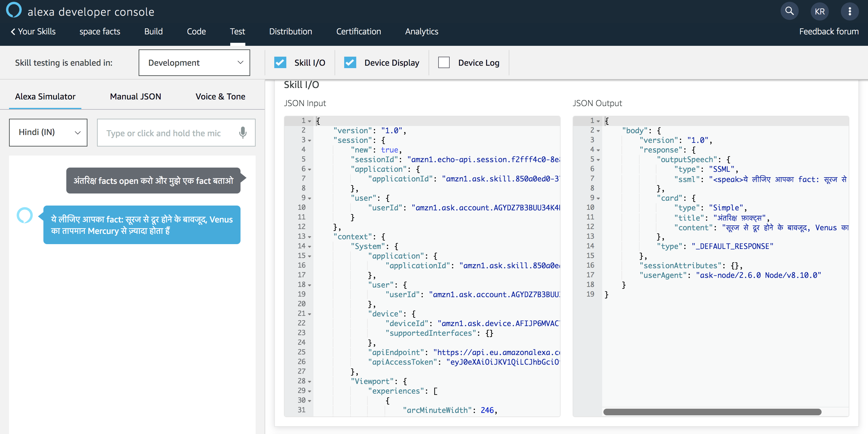868x434 pixels.
Task: Open the Hindi (IN) language selector
Action: 48,132
